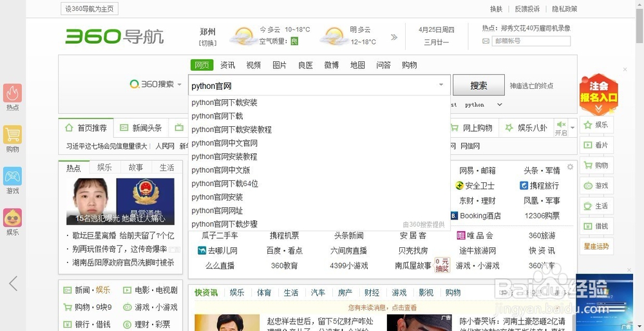The width and height of the screenshot is (644, 331).
Task: Switch city with 切换 link
Action: click(x=207, y=43)
